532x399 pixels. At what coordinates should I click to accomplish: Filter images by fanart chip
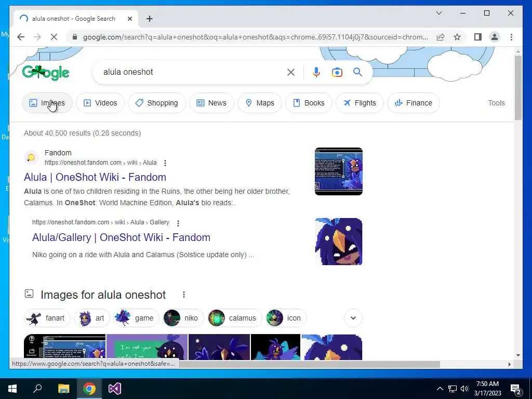(47, 318)
